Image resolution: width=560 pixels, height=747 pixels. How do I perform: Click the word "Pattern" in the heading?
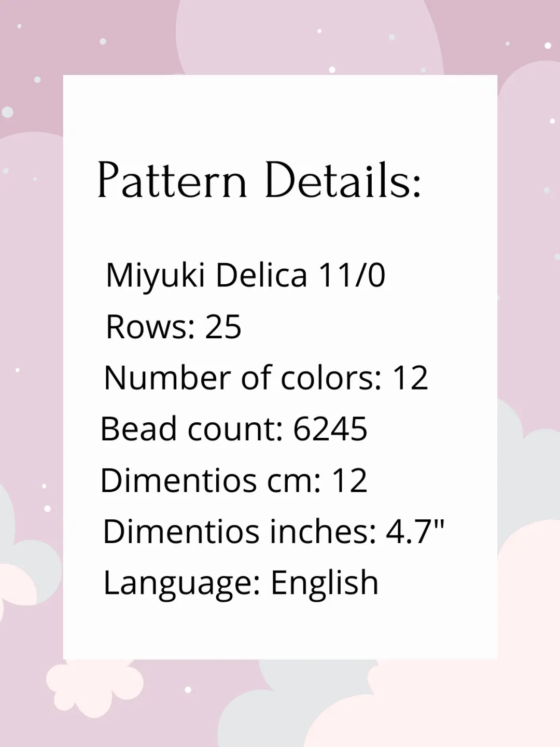[172, 181]
